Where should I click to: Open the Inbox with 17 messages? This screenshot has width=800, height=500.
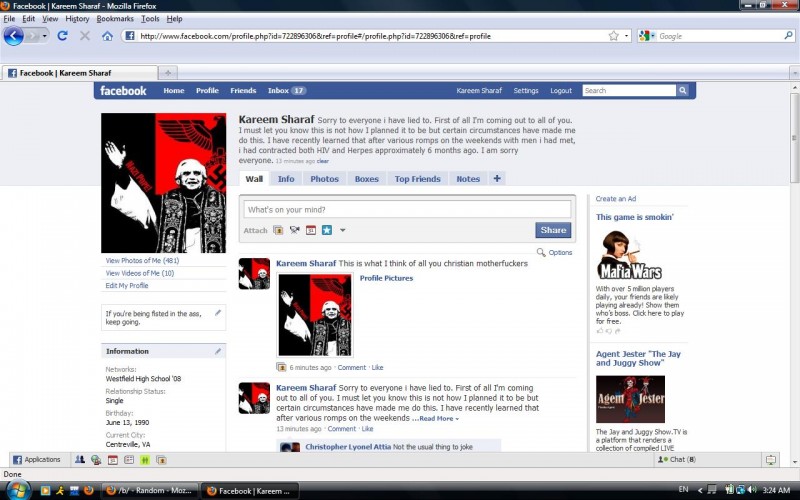point(286,90)
